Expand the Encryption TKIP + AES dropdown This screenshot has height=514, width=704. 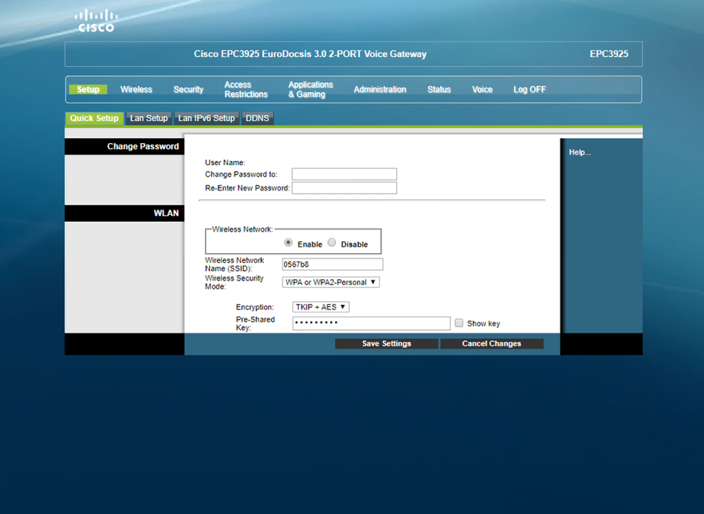[320, 307]
